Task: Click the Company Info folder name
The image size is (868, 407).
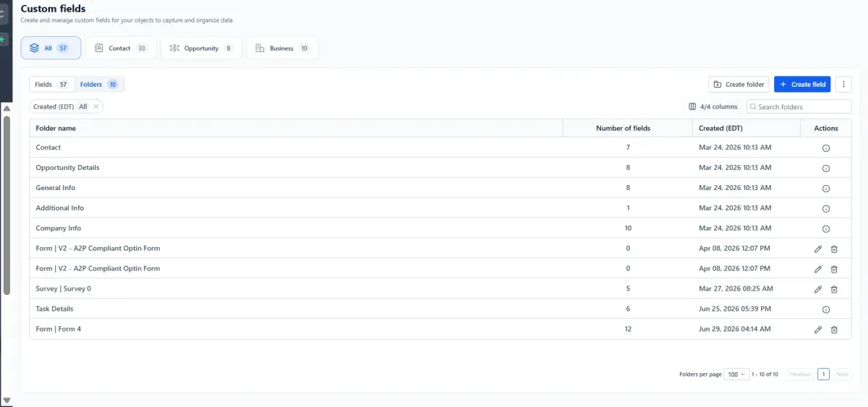Action: click(59, 228)
